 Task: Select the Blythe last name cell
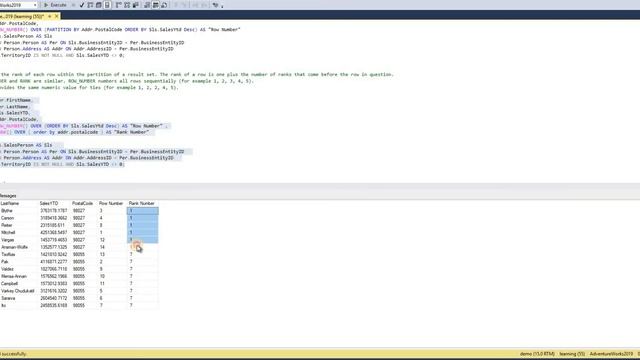(x=18, y=211)
